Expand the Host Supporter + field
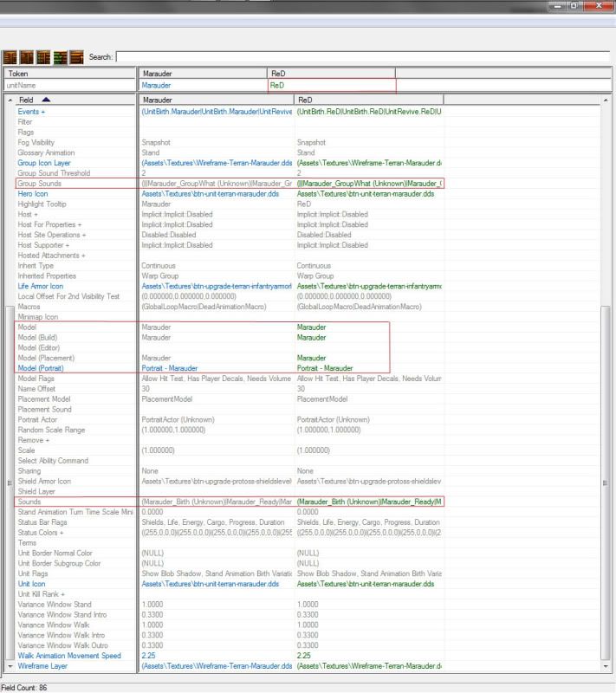616x693 pixels. [x=43, y=245]
